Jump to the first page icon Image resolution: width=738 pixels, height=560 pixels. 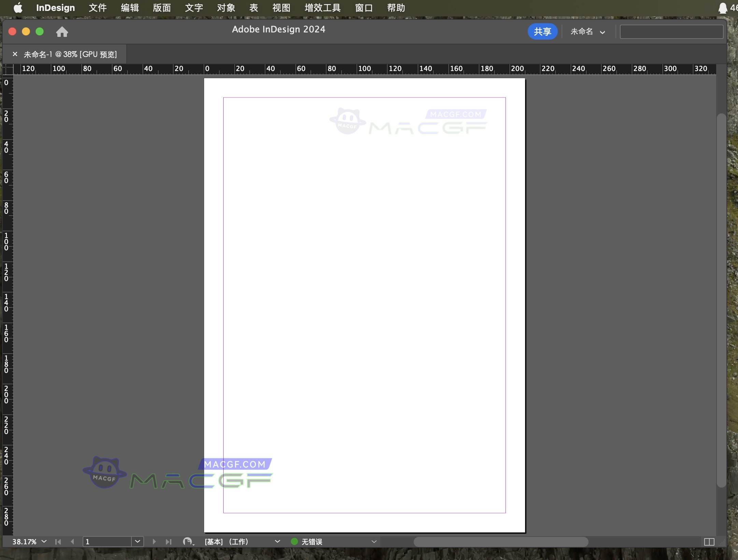point(58,542)
